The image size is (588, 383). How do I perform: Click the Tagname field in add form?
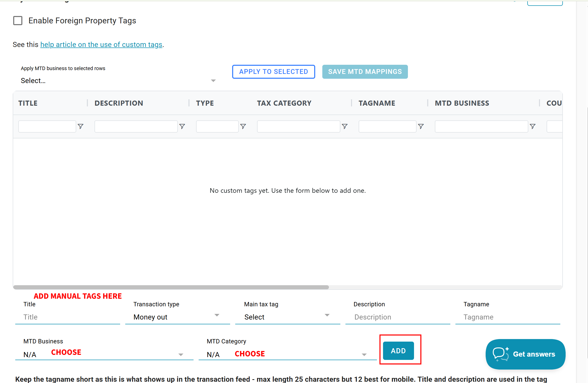(508, 317)
